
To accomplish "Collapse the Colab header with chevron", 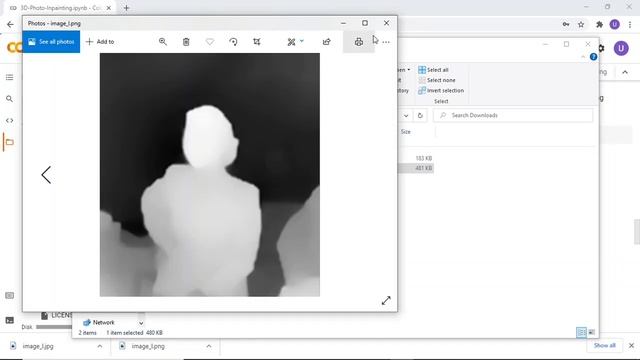I will (625, 72).
